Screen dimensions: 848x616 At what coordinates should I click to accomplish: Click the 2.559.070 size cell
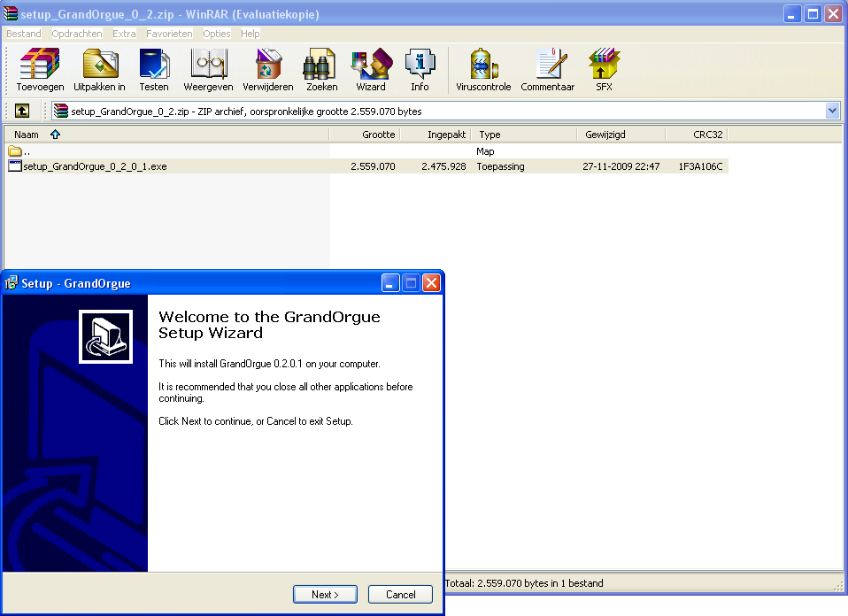coord(373,166)
